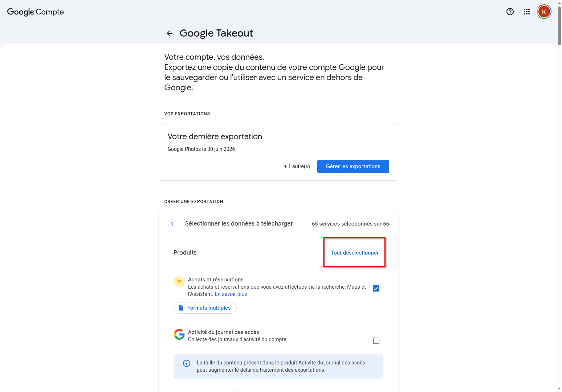Image resolution: width=562 pixels, height=392 pixels.
Task: Click 'VOS EXPORTATIONS' heading
Action: click(x=187, y=114)
